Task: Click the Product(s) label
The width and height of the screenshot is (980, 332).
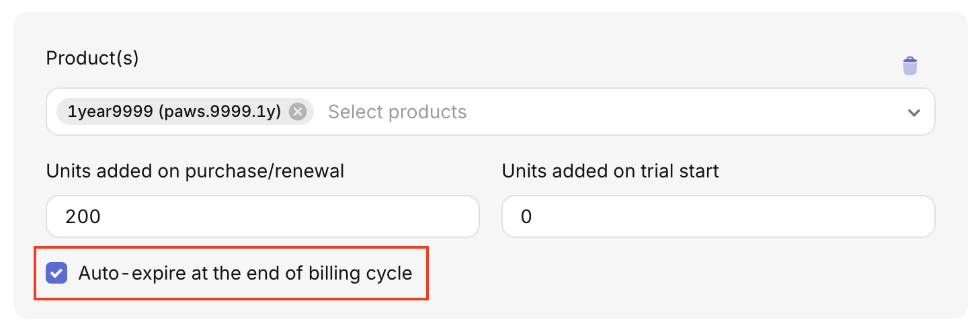Action: coord(92,58)
